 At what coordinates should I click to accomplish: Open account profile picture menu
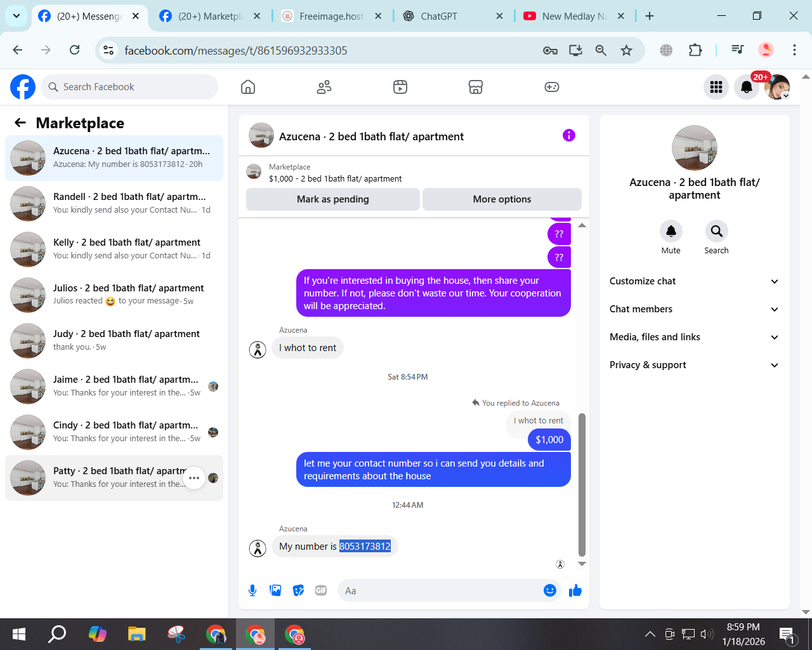777,87
